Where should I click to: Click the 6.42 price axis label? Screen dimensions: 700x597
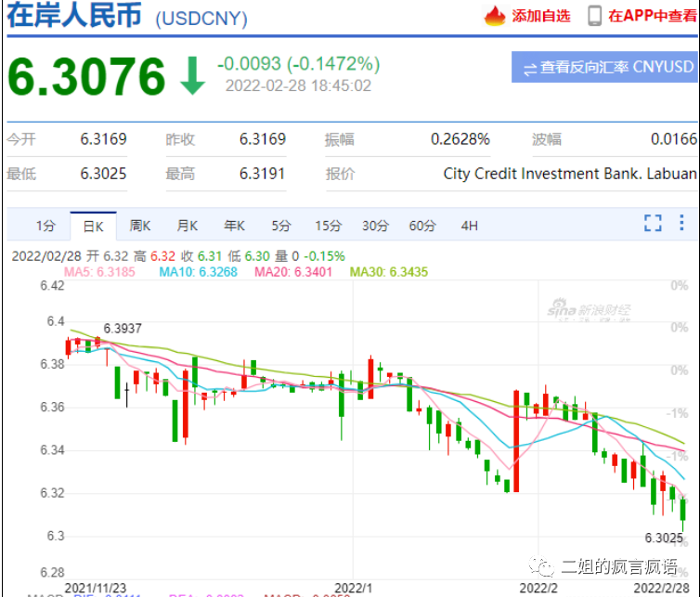[52, 286]
